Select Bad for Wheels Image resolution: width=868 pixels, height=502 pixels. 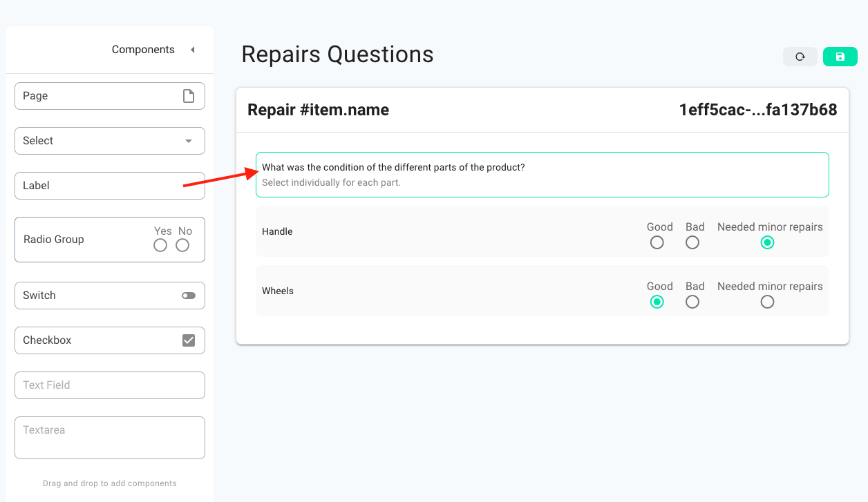click(692, 302)
